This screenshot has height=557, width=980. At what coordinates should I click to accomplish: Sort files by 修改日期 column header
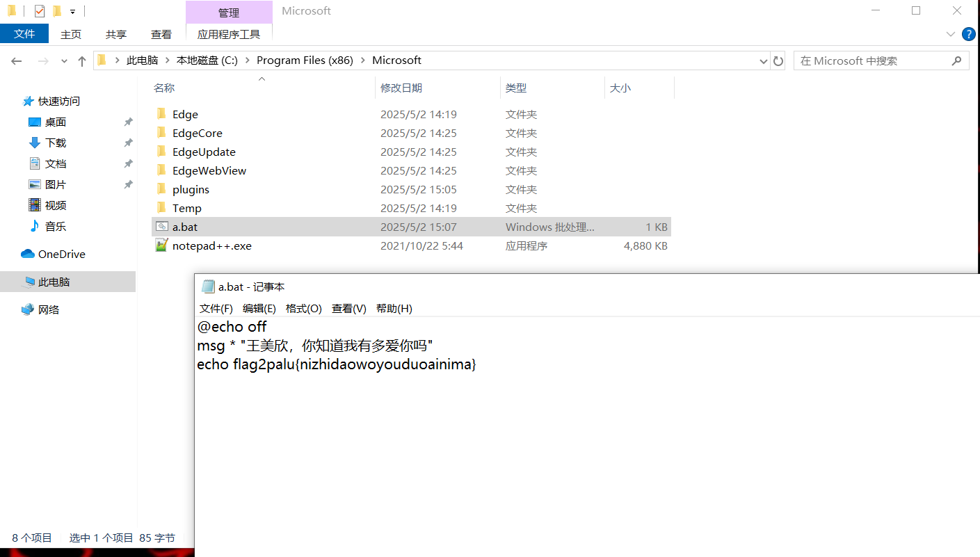tap(401, 88)
